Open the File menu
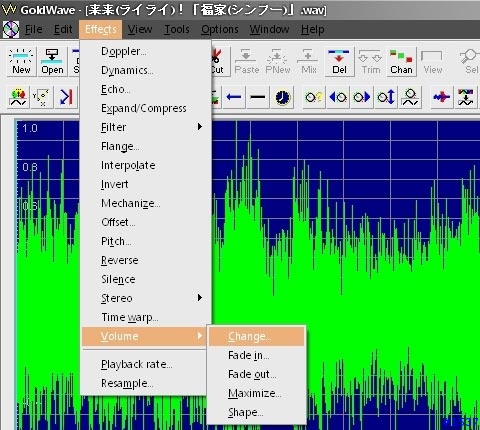 point(34,29)
